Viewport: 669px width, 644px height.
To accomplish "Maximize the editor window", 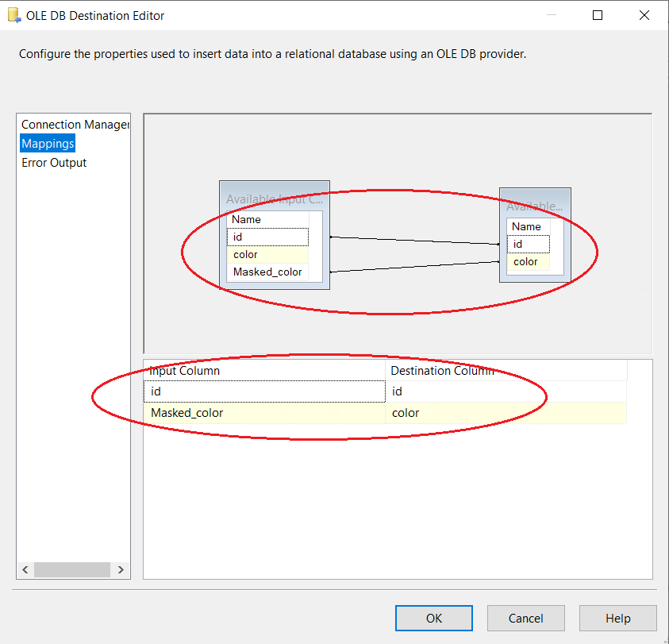I will click(598, 15).
